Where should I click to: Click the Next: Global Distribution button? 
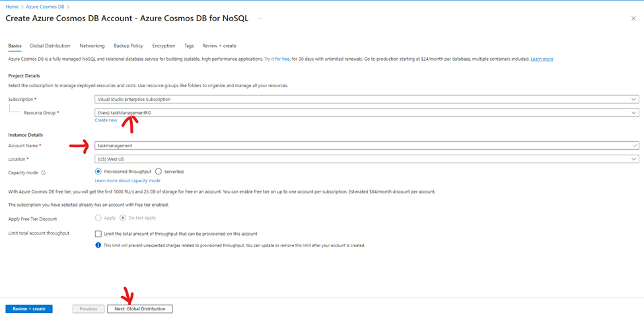click(x=140, y=308)
